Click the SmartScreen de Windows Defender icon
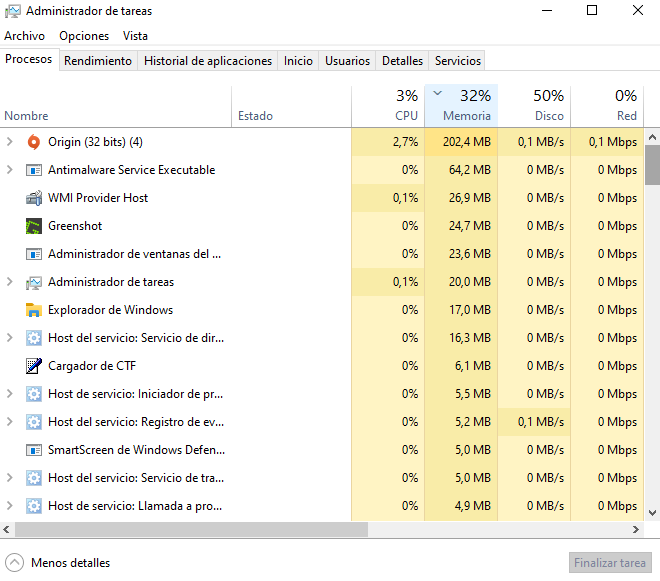 pos(34,450)
